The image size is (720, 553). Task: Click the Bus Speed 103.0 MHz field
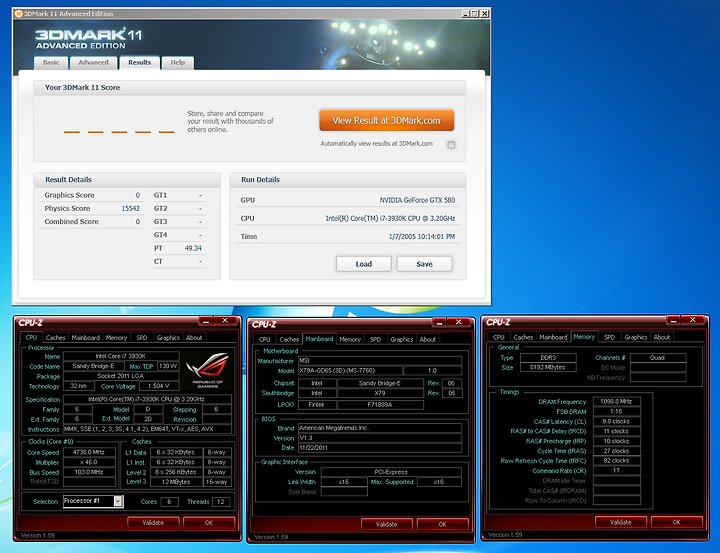(89, 472)
